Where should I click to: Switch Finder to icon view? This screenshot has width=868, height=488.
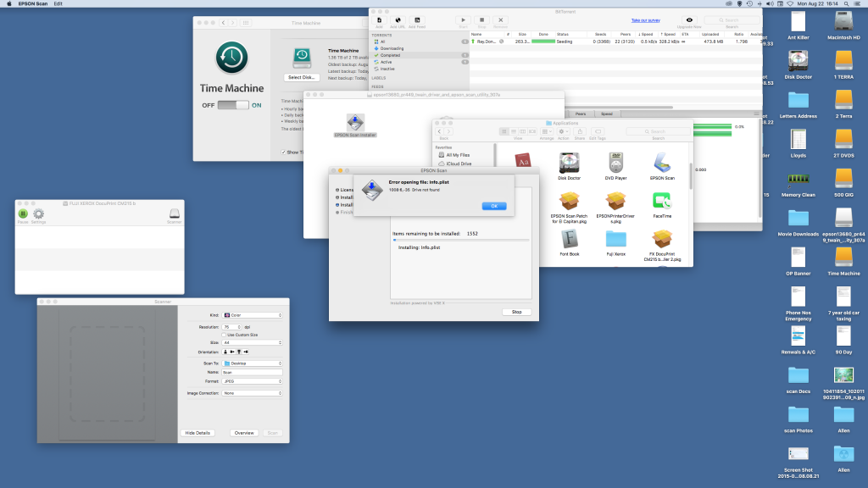[x=504, y=131]
